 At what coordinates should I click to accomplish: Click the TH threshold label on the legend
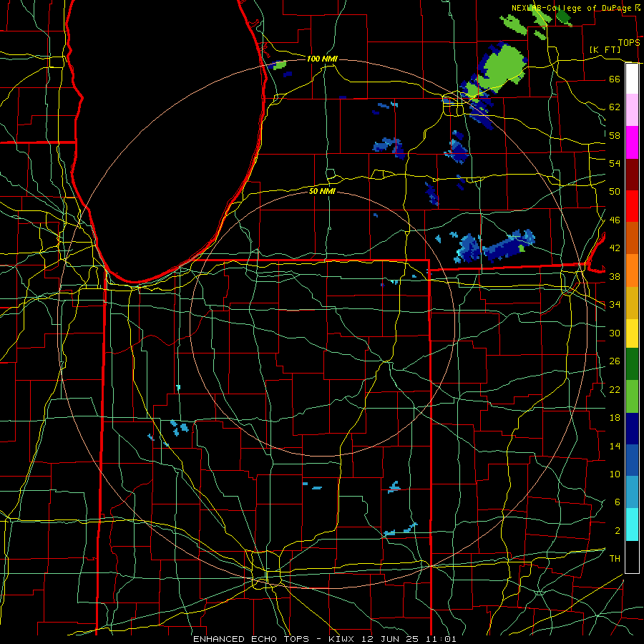(x=615, y=559)
